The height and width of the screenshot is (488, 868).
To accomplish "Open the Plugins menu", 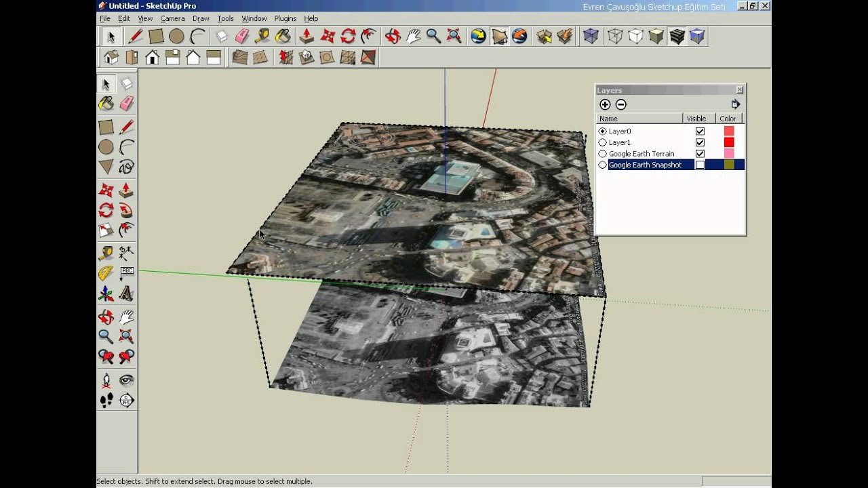I will [x=285, y=19].
